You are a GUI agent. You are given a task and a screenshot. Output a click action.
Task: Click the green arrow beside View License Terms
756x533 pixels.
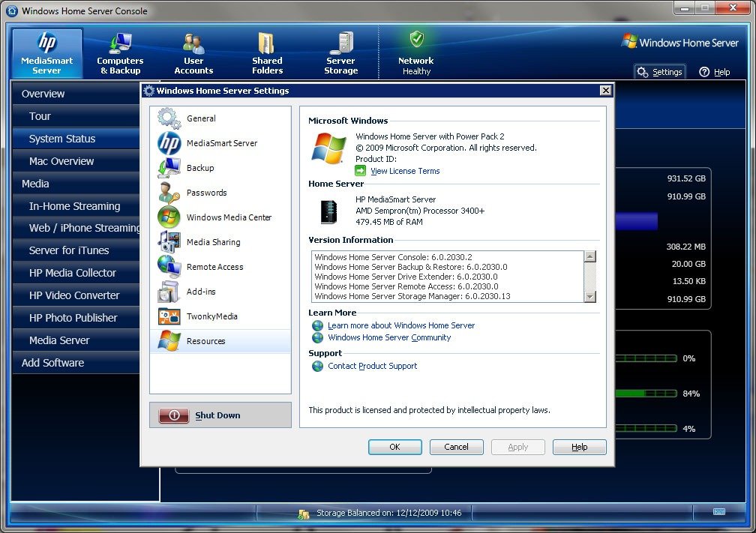360,171
